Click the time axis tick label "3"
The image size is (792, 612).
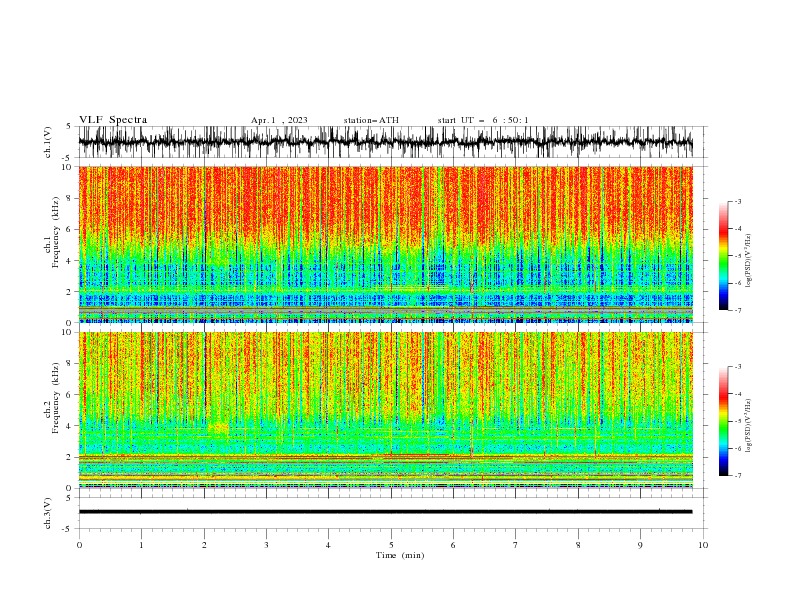tap(266, 545)
